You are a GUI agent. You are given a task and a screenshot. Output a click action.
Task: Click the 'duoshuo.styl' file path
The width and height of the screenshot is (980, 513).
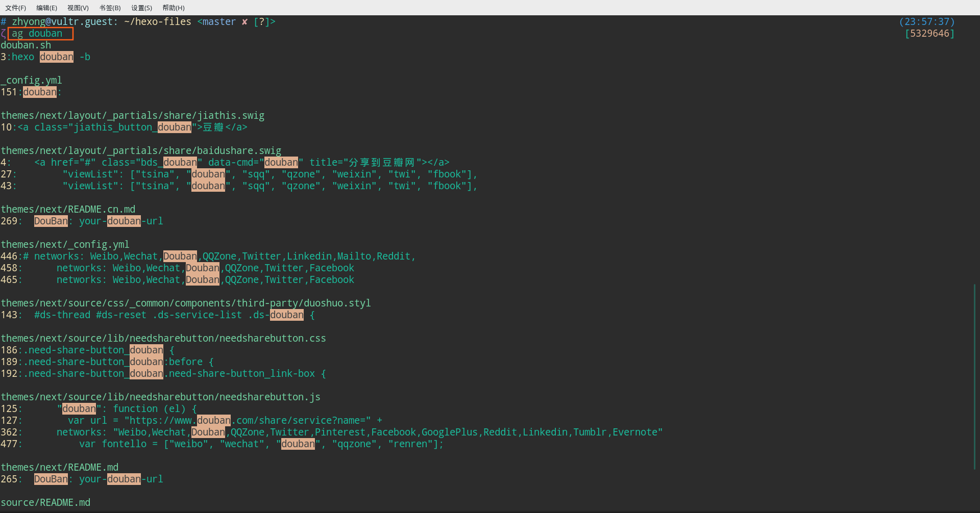coord(186,303)
